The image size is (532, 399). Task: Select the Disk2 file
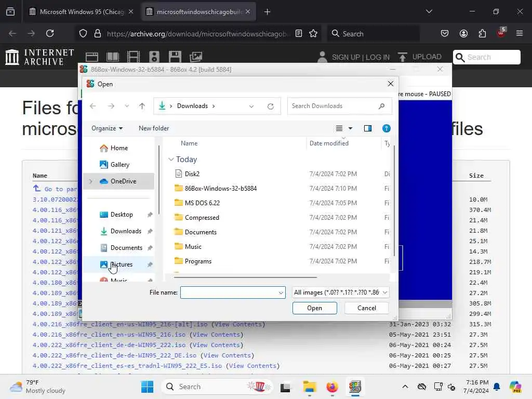[192, 174]
